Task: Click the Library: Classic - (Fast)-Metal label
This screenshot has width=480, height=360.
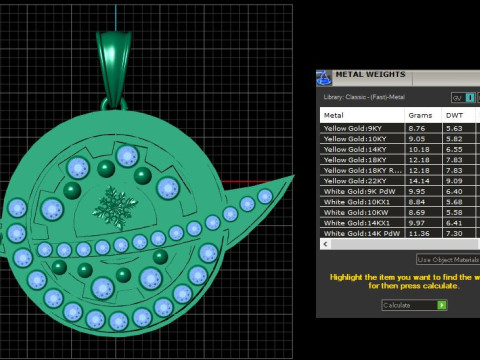Action: 364,97
